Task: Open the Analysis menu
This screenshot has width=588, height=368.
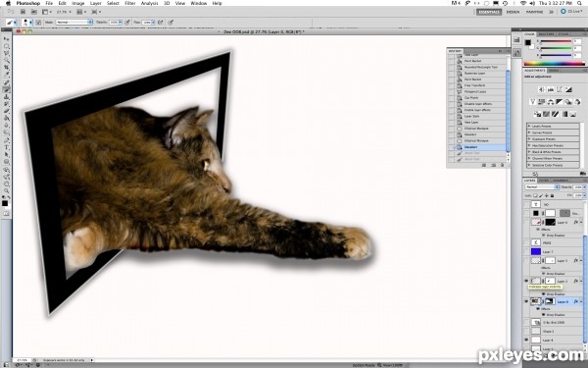Action: pyautogui.click(x=149, y=3)
